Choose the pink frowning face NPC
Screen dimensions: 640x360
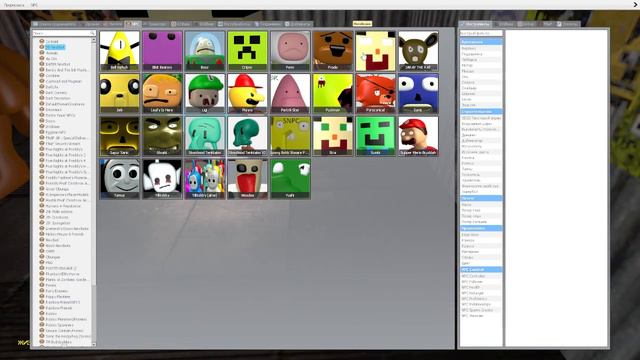click(x=290, y=51)
